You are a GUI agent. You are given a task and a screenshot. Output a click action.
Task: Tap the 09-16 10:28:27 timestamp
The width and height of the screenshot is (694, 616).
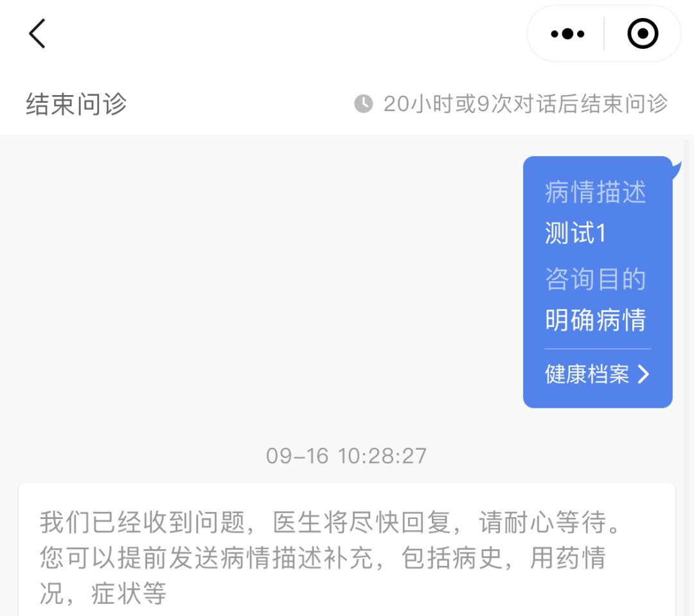[346, 456]
